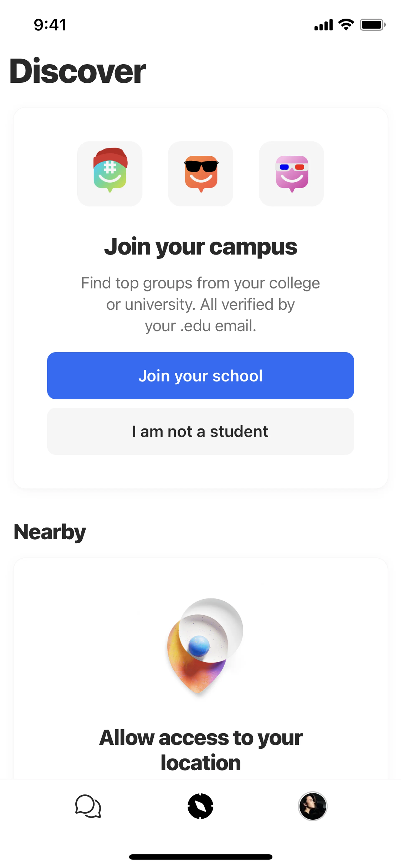401x868 pixels.
Task: Tap the Wi-Fi status icon
Action: tap(346, 25)
